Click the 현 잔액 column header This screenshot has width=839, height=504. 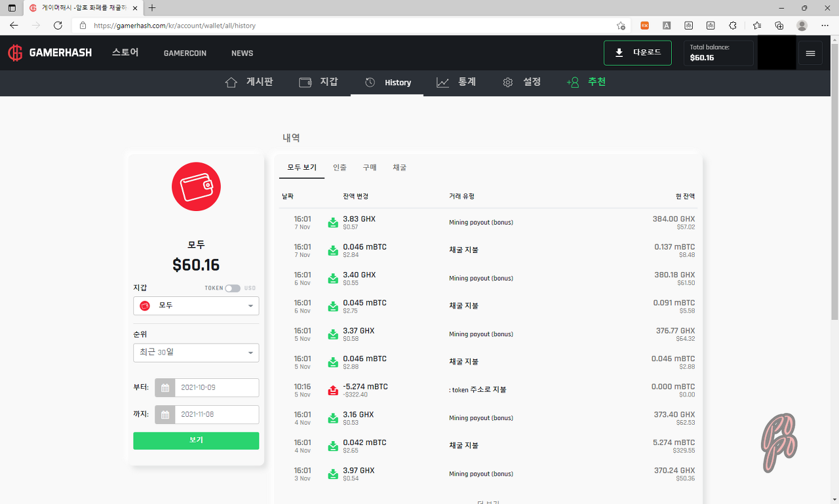click(685, 197)
